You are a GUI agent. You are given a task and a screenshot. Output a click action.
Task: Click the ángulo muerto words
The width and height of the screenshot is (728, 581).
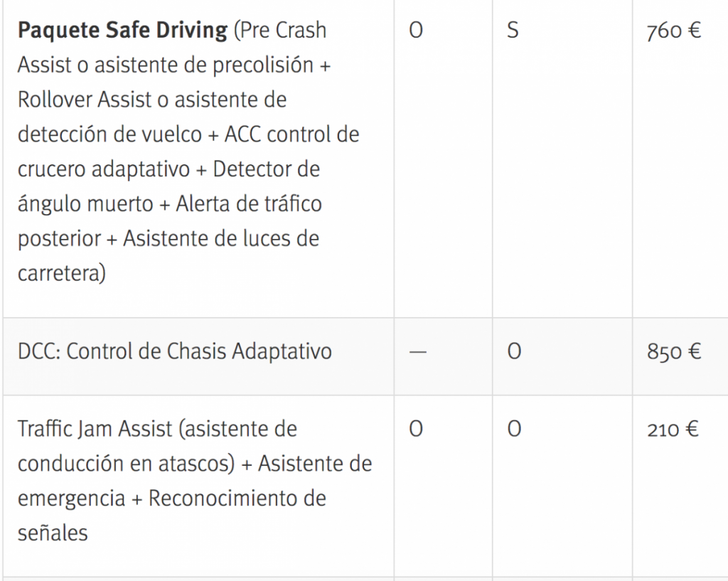(85, 204)
